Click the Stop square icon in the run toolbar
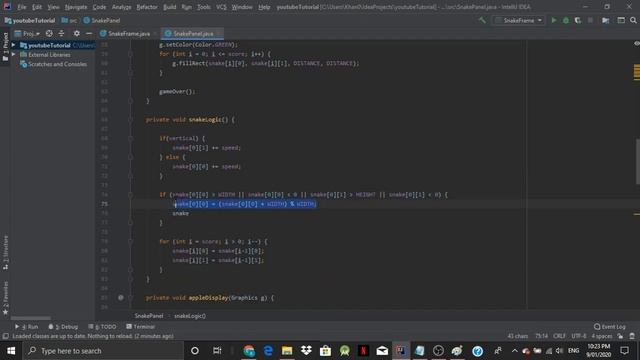The width and height of the screenshot is (640, 360). click(x=590, y=20)
